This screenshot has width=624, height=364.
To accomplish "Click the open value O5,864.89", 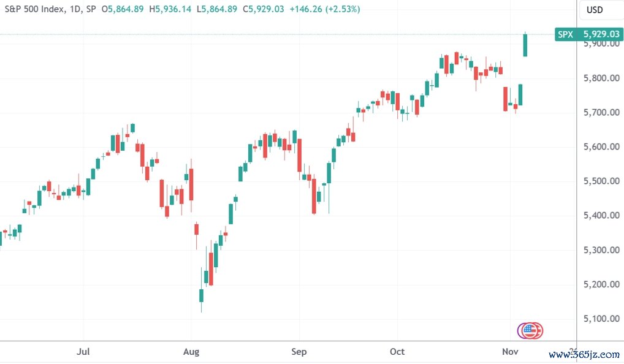I will tap(123, 9).
